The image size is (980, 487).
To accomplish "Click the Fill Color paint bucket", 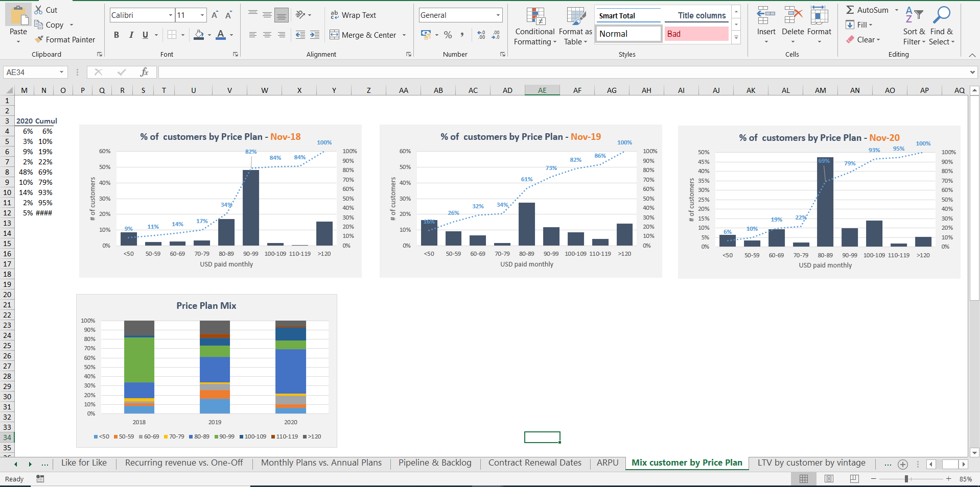I will click(x=199, y=35).
